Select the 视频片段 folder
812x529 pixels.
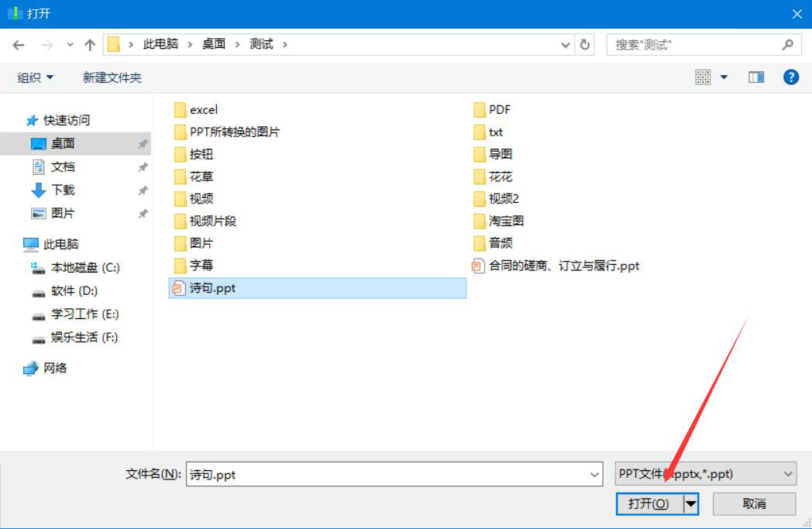(205, 221)
